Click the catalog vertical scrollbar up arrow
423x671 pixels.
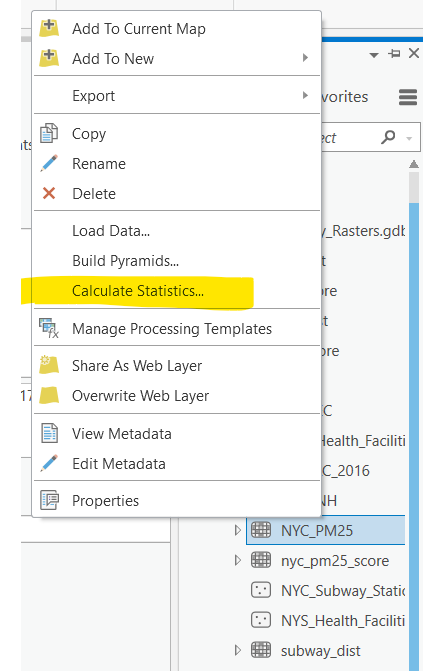[414, 164]
